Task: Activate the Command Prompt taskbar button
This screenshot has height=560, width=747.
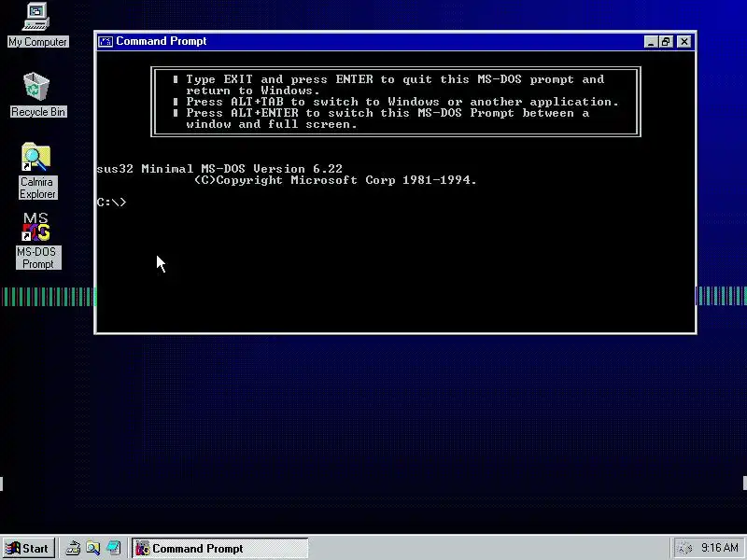Action: click(219, 549)
